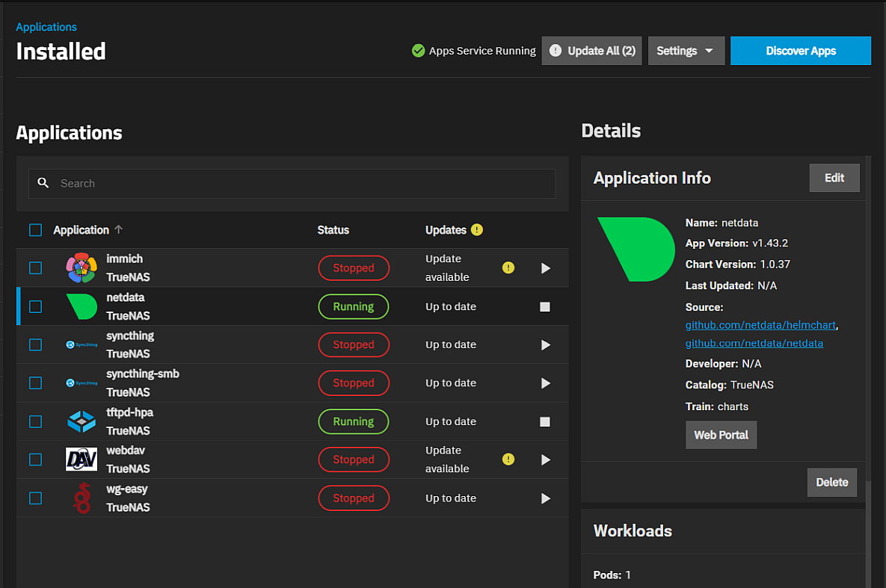Viewport: 886px width, 588px height.
Task: Sort by the Application column header
Action: pyautogui.click(x=81, y=230)
